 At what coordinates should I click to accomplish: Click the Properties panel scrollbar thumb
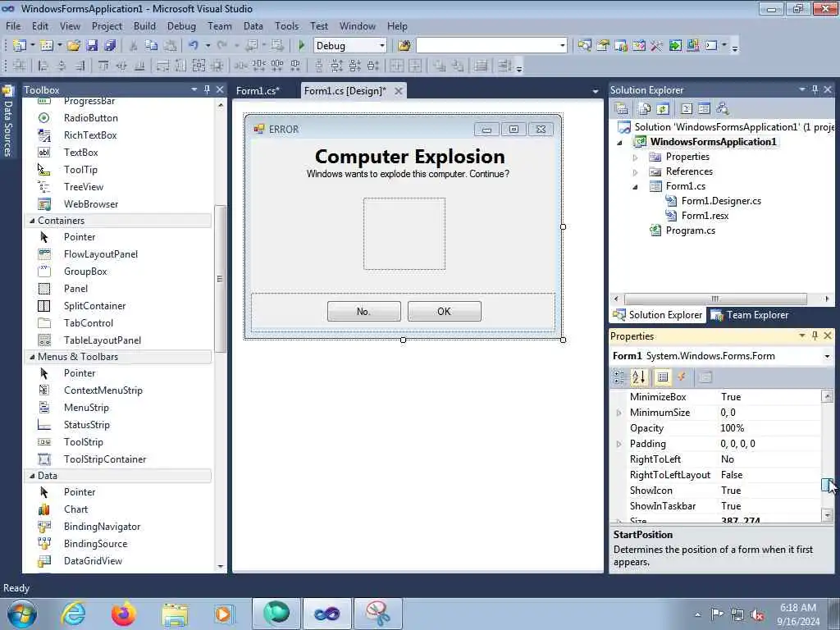pyautogui.click(x=827, y=484)
